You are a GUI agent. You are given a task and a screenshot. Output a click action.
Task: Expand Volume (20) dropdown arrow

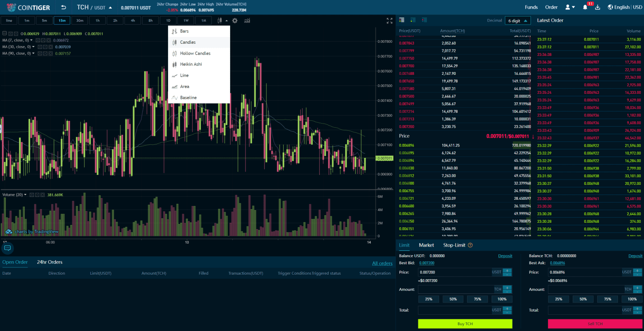tap(25, 195)
